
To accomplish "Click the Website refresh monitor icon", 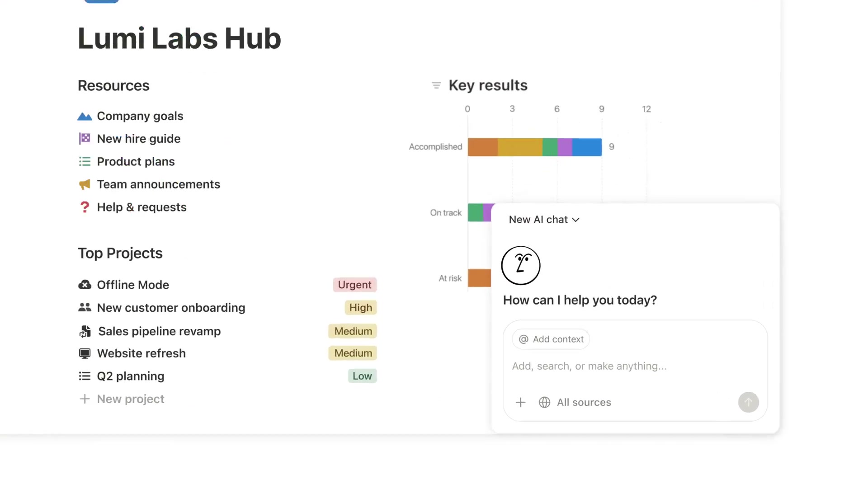I will click(85, 353).
